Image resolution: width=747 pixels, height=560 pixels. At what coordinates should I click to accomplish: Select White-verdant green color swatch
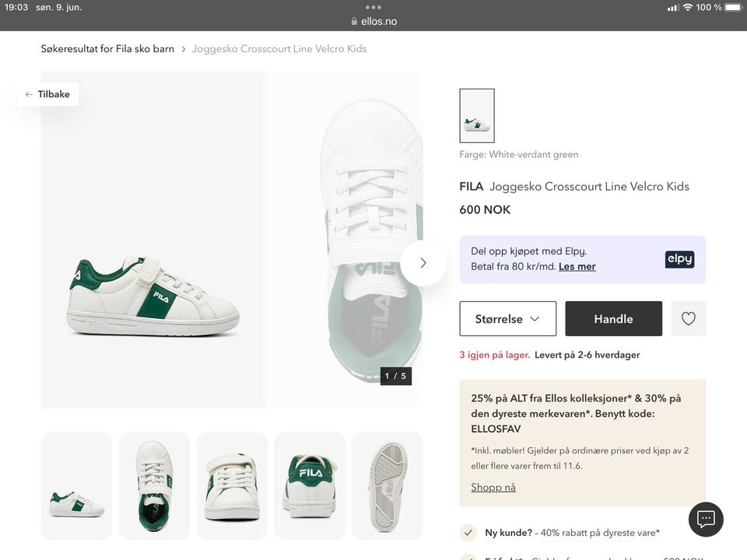tap(477, 116)
